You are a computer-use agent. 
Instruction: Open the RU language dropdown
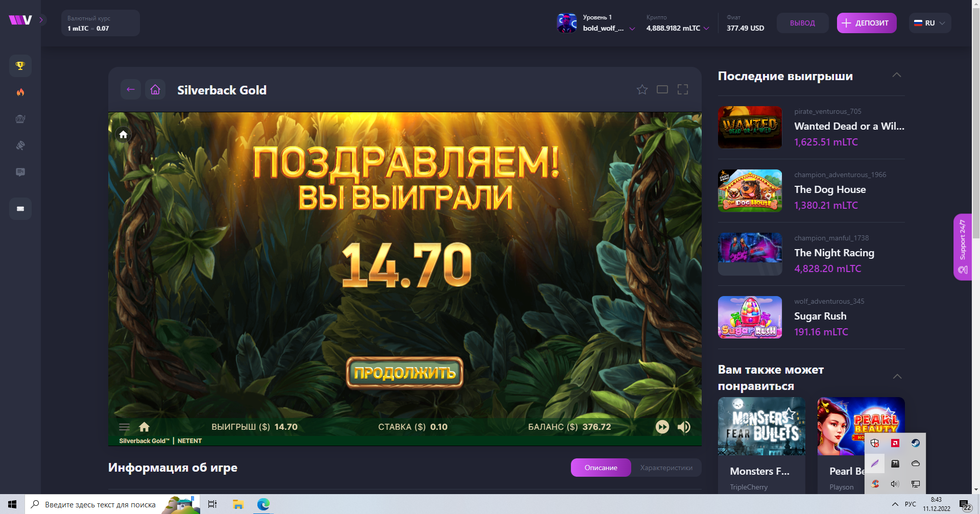point(930,23)
